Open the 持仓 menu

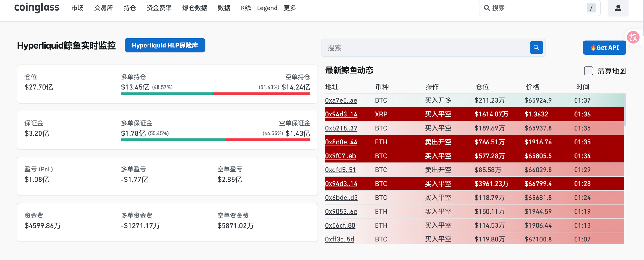130,8
